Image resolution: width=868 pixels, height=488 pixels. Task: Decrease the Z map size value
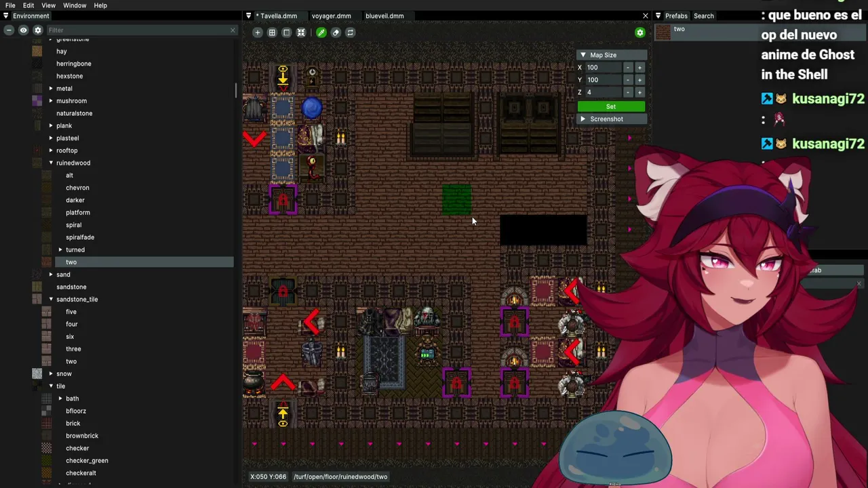628,92
